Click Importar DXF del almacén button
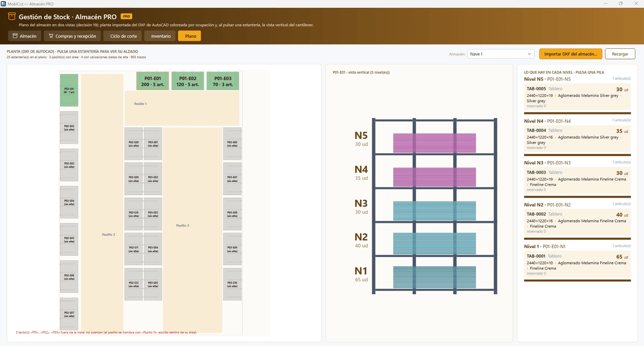 (571, 54)
